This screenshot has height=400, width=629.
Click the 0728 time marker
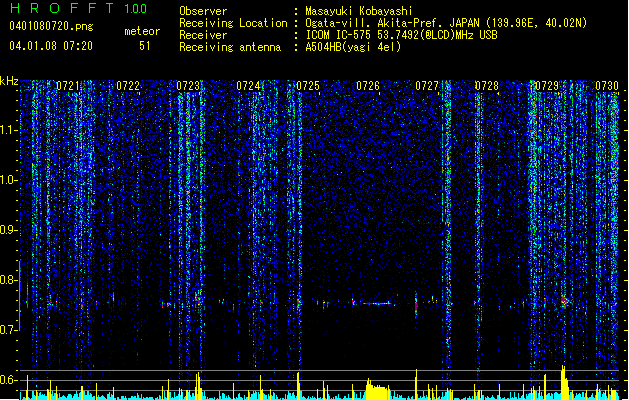point(487,86)
